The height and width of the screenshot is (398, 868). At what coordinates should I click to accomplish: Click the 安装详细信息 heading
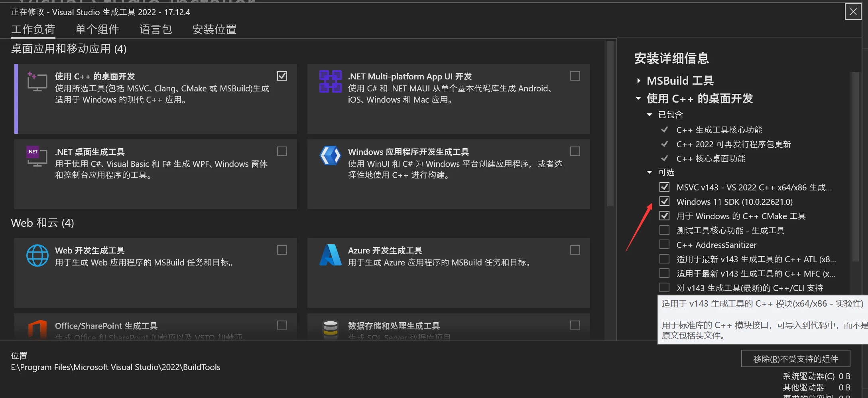point(671,58)
